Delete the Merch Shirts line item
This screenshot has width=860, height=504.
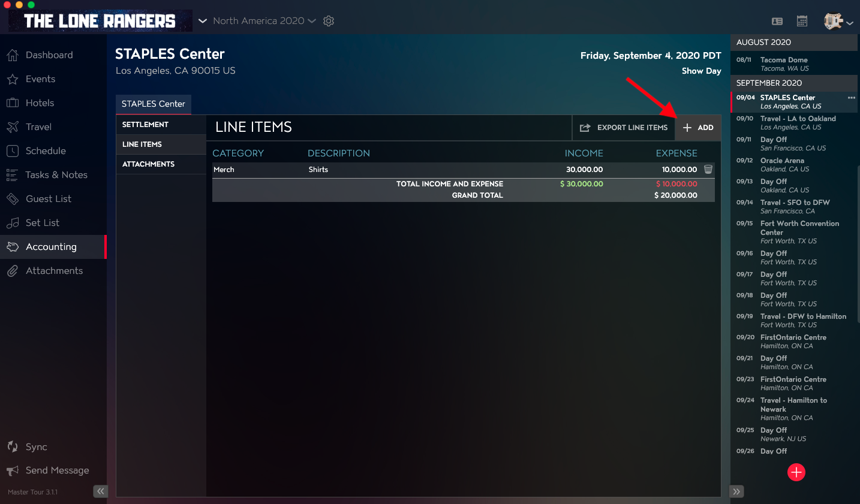tap(708, 170)
